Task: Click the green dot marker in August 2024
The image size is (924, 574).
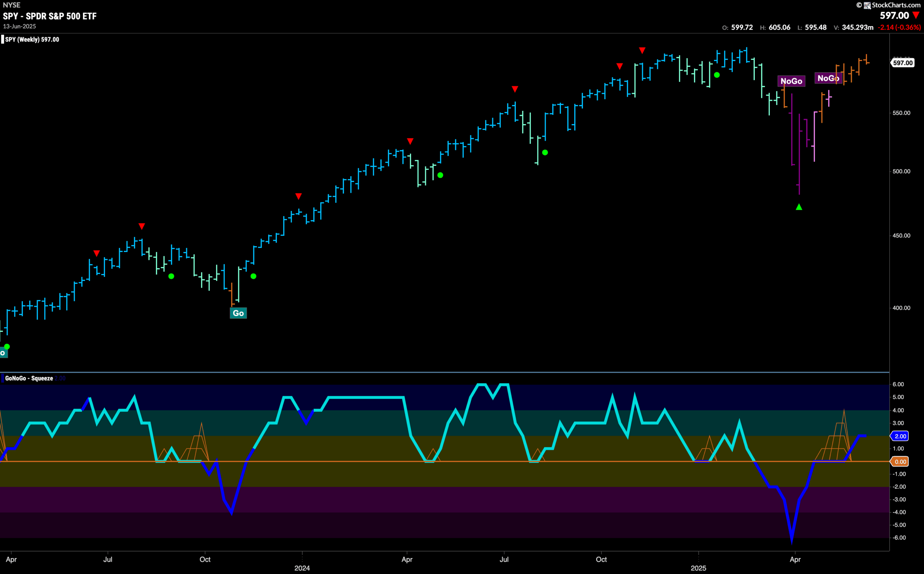Action: [x=545, y=153]
